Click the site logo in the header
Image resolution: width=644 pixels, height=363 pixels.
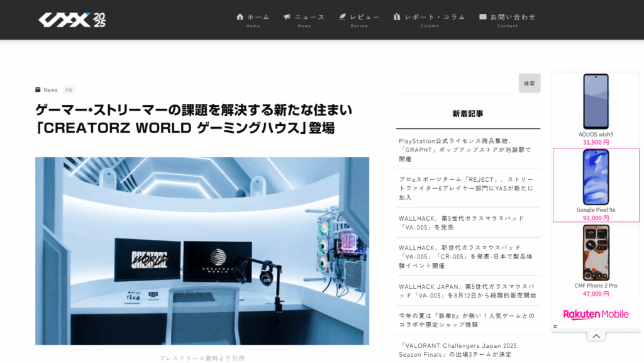[72, 20]
